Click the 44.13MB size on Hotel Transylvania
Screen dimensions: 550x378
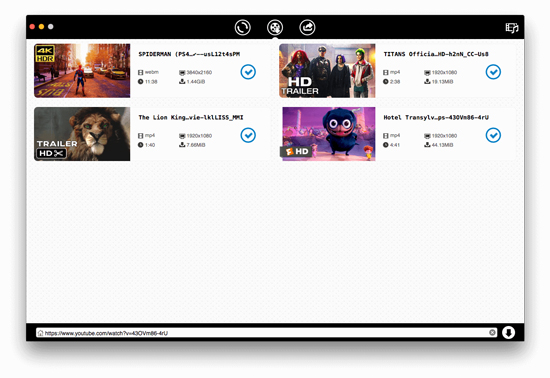(x=442, y=145)
